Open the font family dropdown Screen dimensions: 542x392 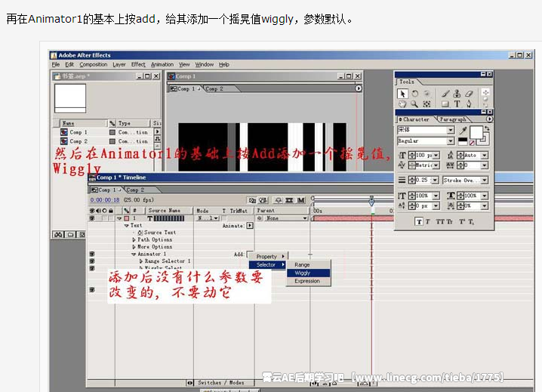[x=451, y=130]
